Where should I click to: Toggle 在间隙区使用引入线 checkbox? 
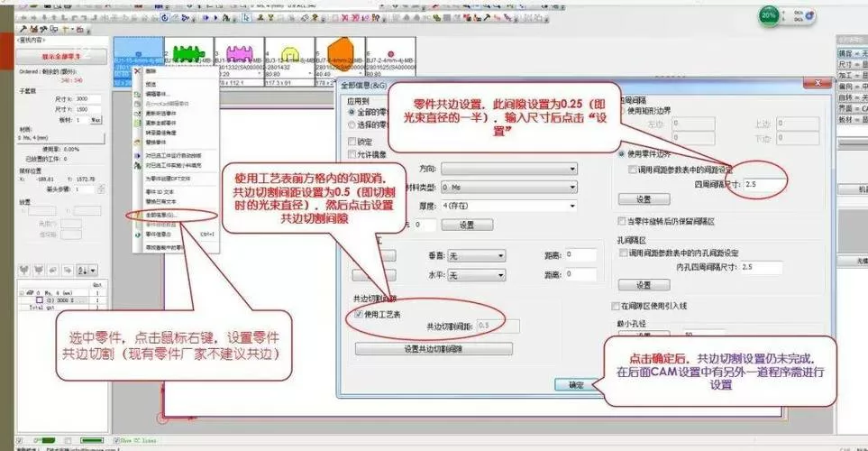point(616,306)
